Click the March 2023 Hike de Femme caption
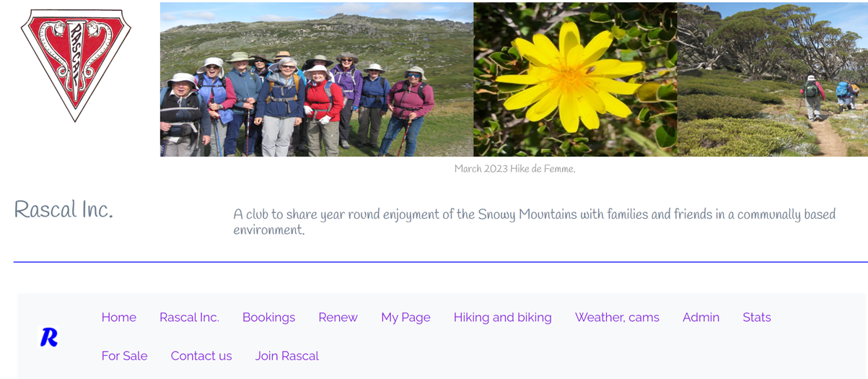The image size is (868, 379). click(x=514, y=169)
